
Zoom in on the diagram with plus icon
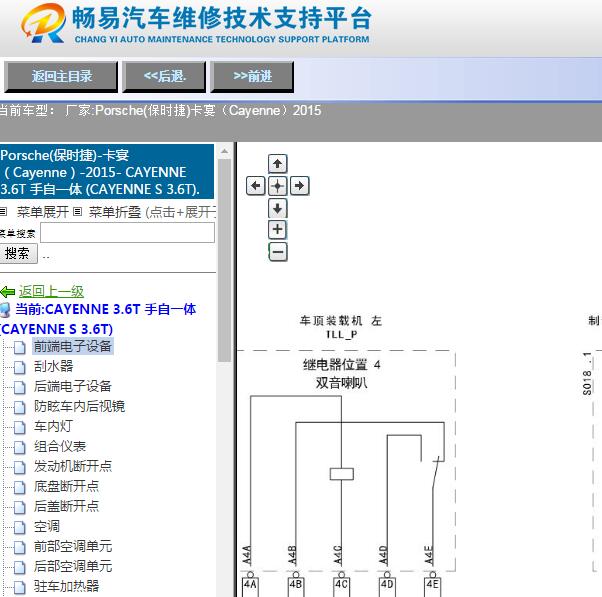tap(277, 230)
